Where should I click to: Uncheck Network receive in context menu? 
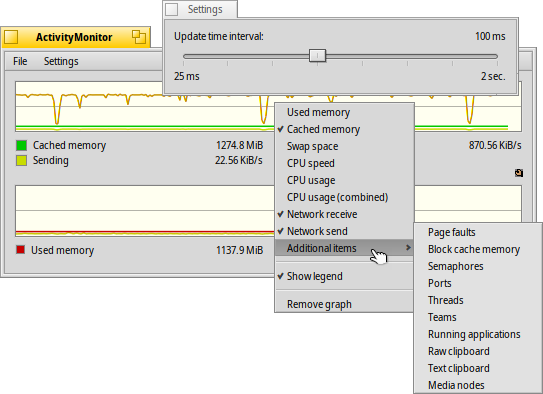[x=345, y=214]
